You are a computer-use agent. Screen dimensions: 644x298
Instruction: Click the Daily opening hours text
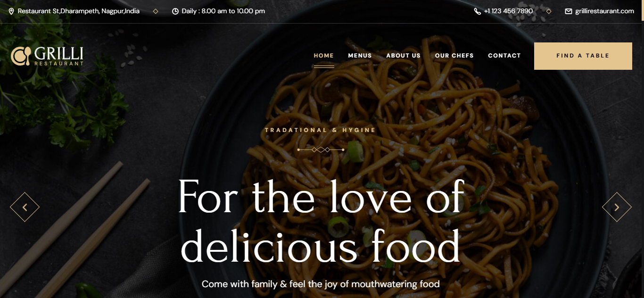223,11
